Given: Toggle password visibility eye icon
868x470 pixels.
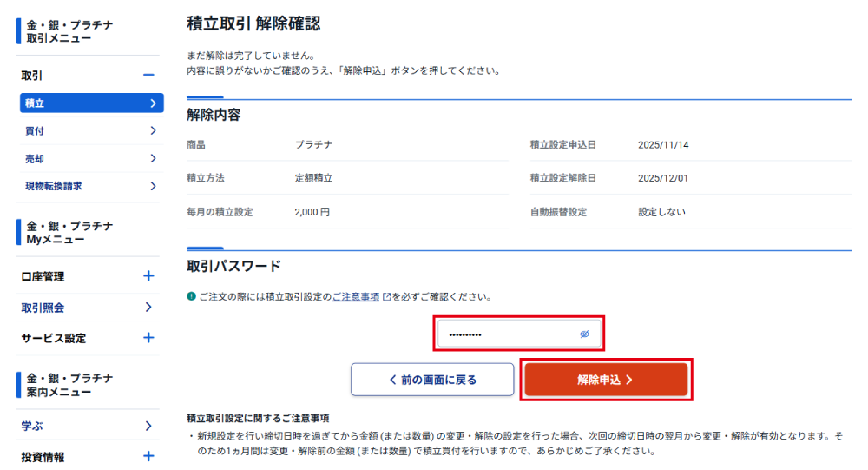Looking at the screenshot, I should coord(584,334).
